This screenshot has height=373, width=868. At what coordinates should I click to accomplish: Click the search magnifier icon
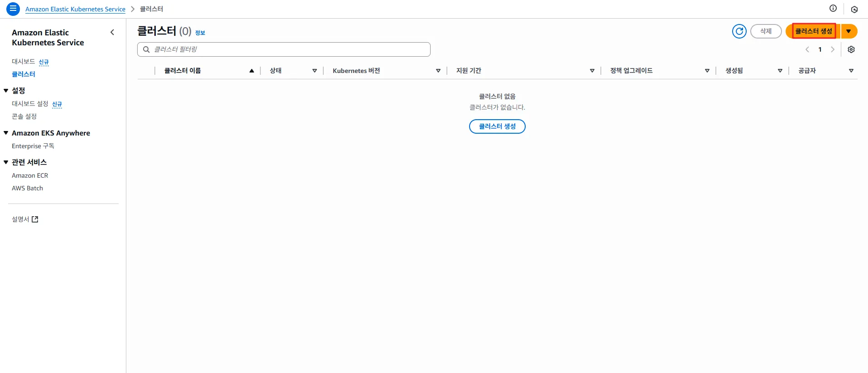pyautogui.click(x=146, y=49)
